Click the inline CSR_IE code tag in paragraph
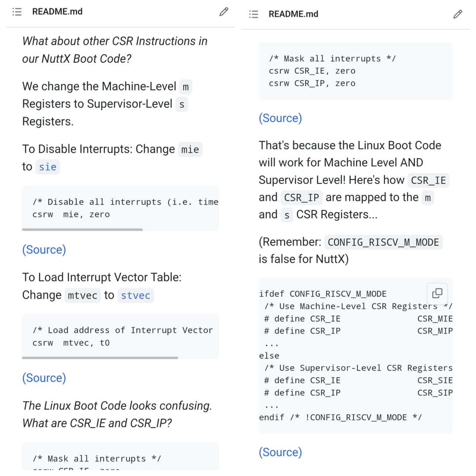Screen dimensions: 476x476 pyautogui.click(x=428, y=180)
